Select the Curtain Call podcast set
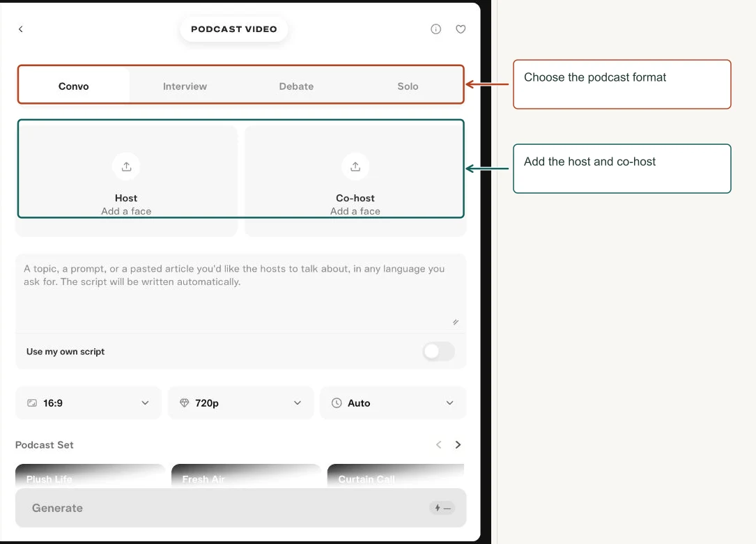Screen dimensions: 756x544 (x=396, y=476)
